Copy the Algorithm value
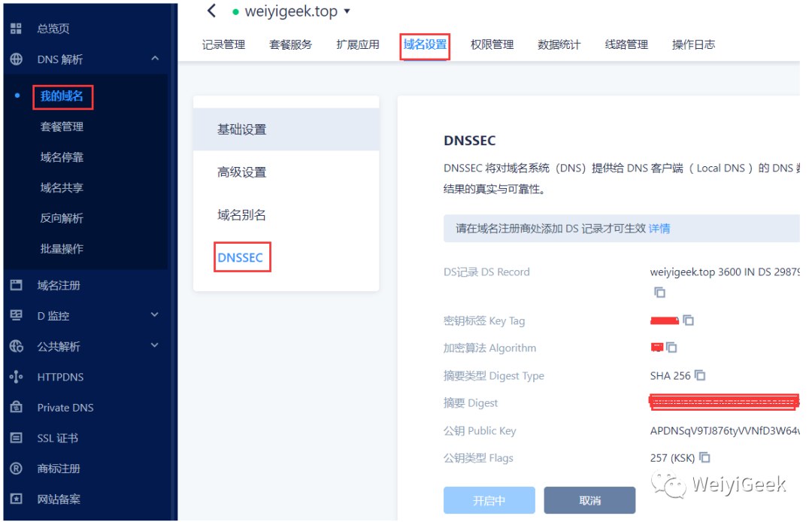 coord(671,347)
